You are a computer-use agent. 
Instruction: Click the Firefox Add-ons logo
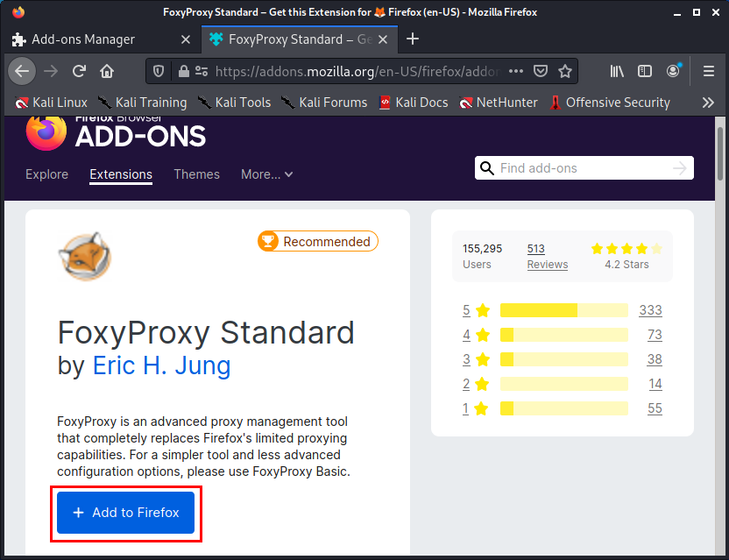[x=116, y=133]
